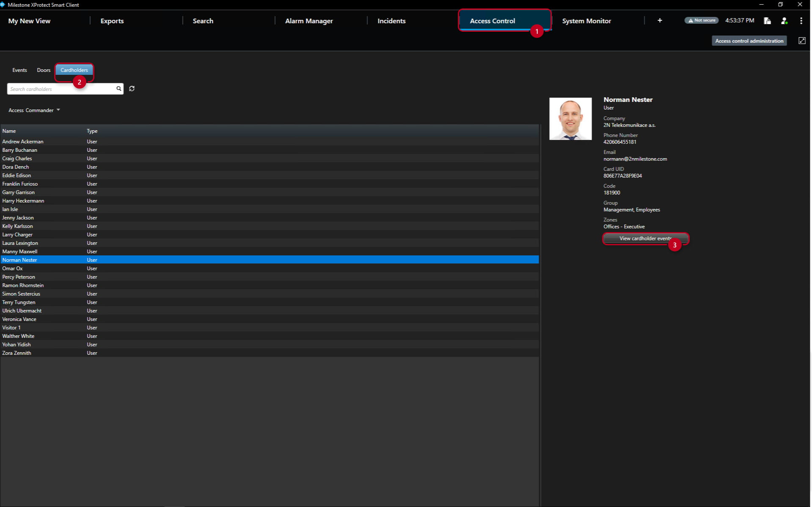The image size is (812, 507).
Task: Select cardholder Jenny Jackson
Action: click(270, 218)
